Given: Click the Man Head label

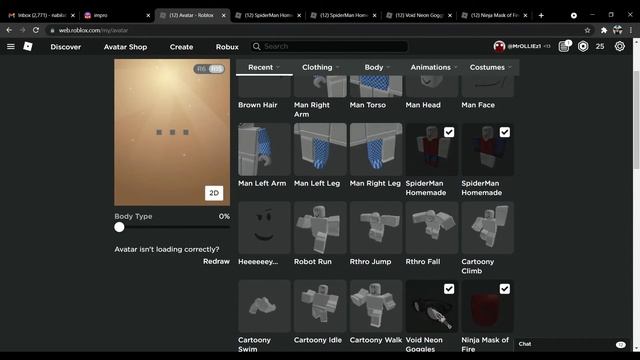Looking at the screenshot, I should pos(423,105).
